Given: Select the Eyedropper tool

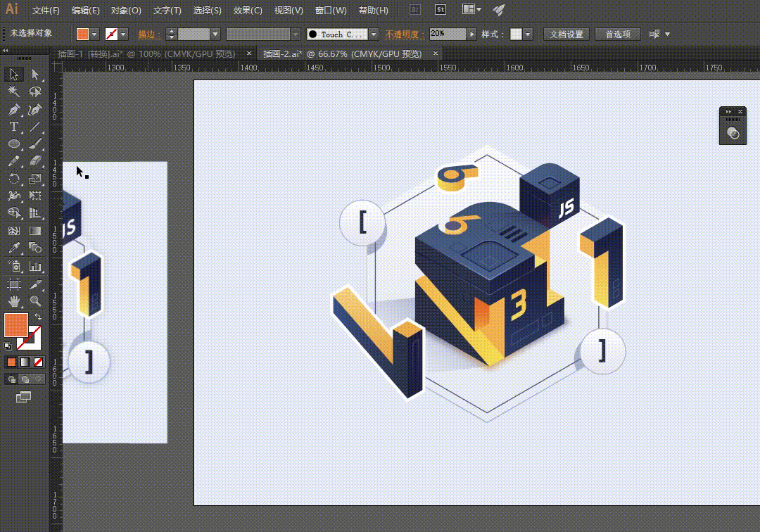Looking at the screenshot, I should (13, 248).
